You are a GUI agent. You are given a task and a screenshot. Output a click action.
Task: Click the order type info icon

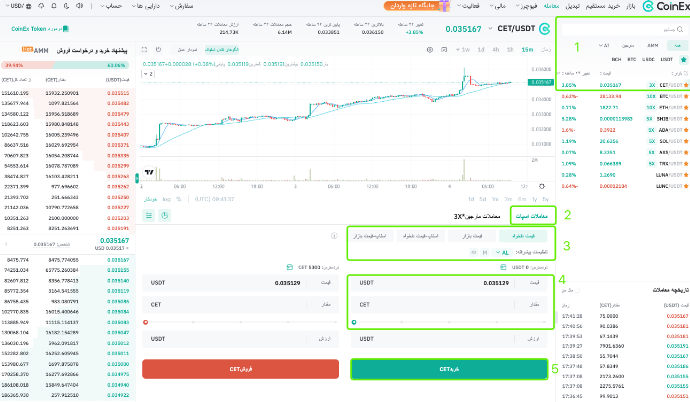[334, 236]
